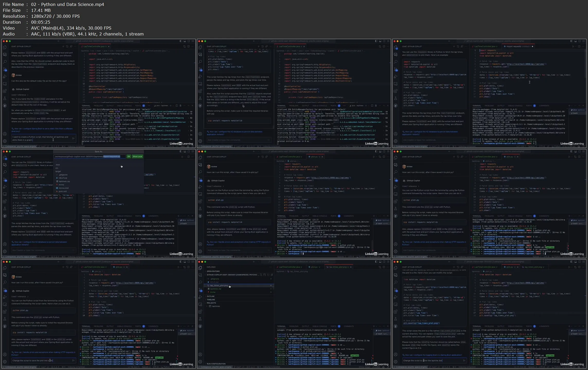
Task: Open Source Control icon in the Save As frame
Action: tap(5, 179)
